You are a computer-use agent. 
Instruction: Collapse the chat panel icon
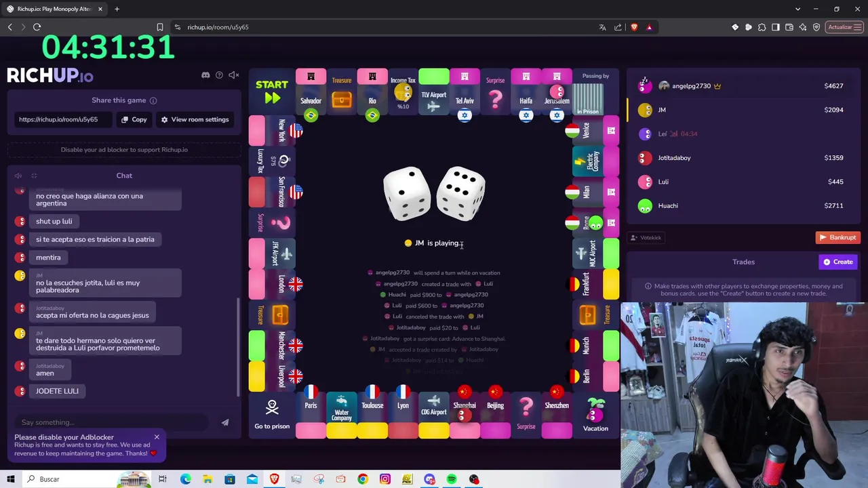pos(34,176)
